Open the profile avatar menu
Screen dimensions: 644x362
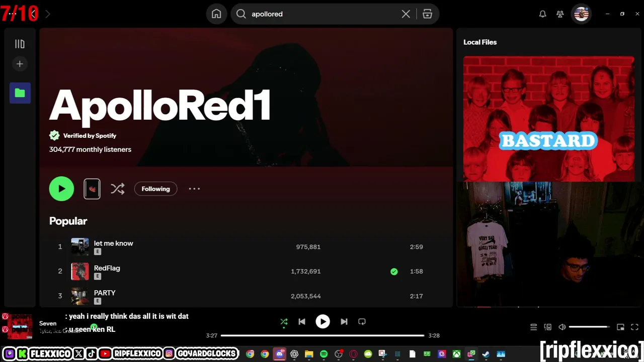[581, 14]
